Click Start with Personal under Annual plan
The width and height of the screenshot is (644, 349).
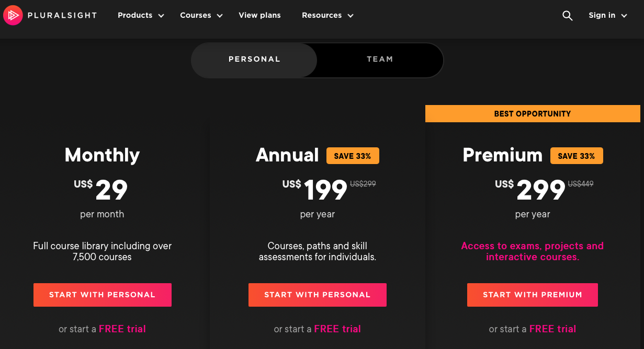317,295
